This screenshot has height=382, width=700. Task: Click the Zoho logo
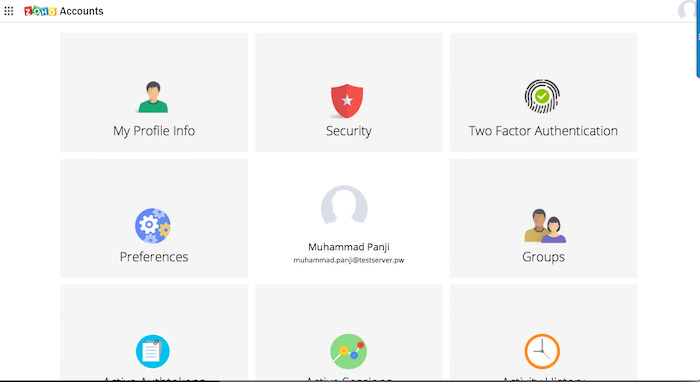tap(40, 11)
